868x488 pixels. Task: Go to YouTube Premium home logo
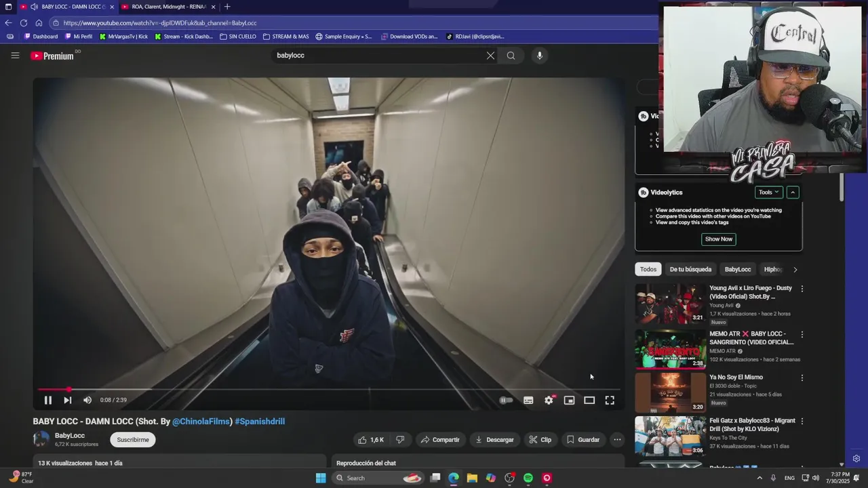[52, 56]
